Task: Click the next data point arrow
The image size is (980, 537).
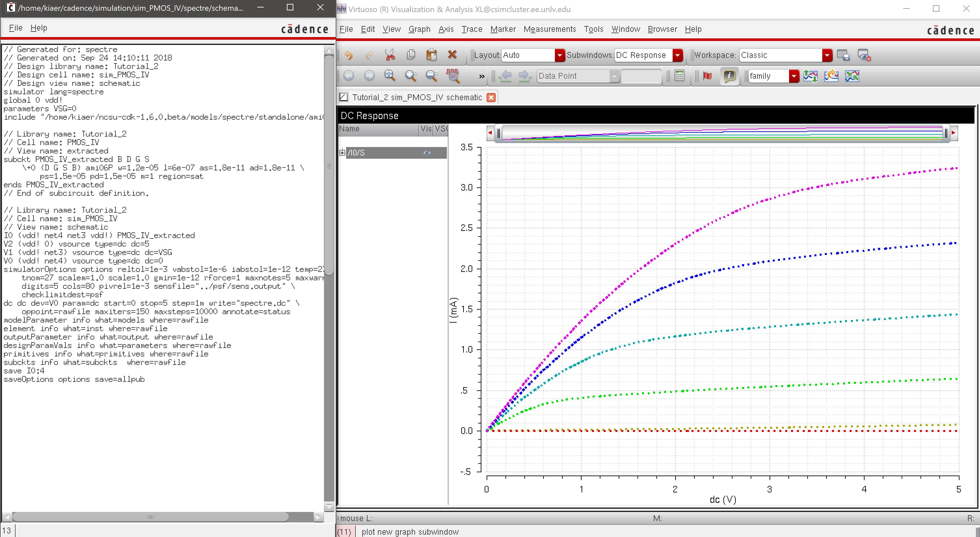Action: (x=525, y=76)
